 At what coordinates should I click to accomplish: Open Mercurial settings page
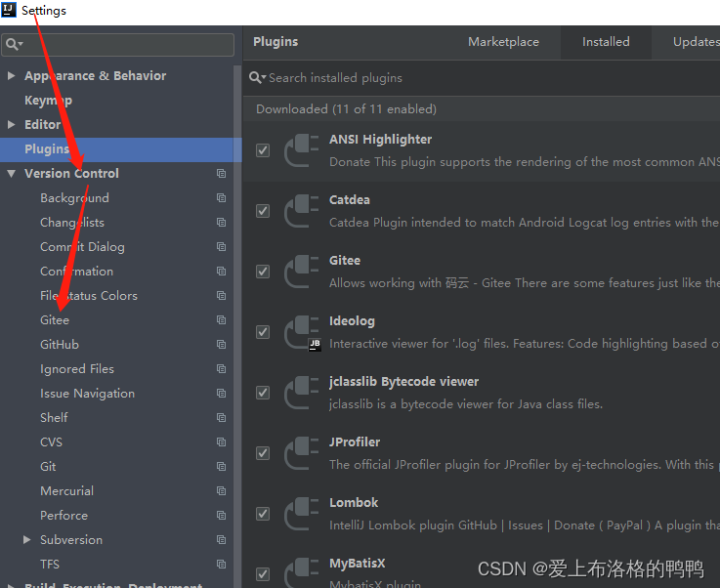(66, 491)
